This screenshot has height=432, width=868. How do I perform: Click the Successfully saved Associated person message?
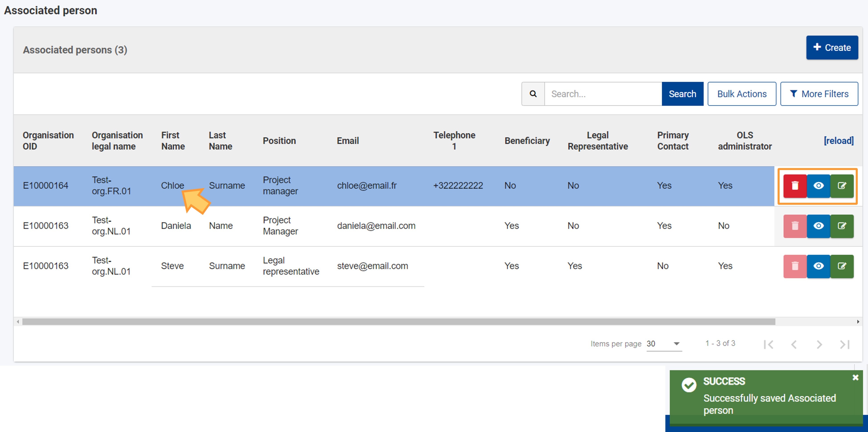(770, 404)
